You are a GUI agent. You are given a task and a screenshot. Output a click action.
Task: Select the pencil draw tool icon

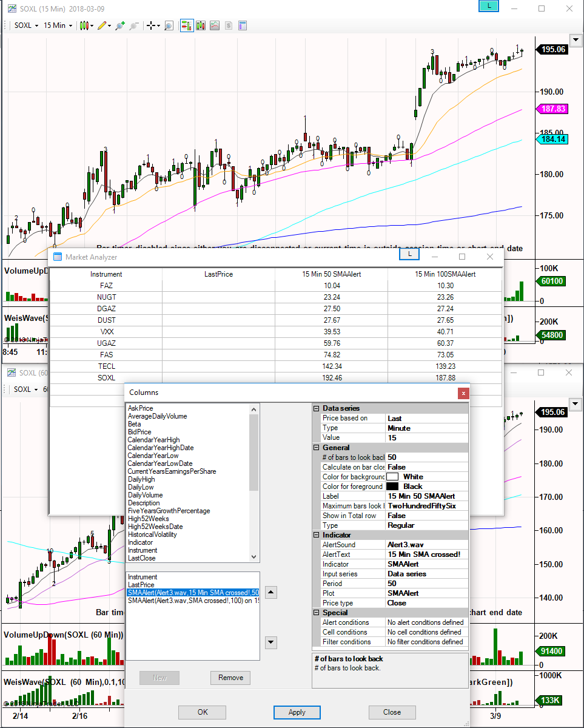pyautogui.click(x=102, y=25)
